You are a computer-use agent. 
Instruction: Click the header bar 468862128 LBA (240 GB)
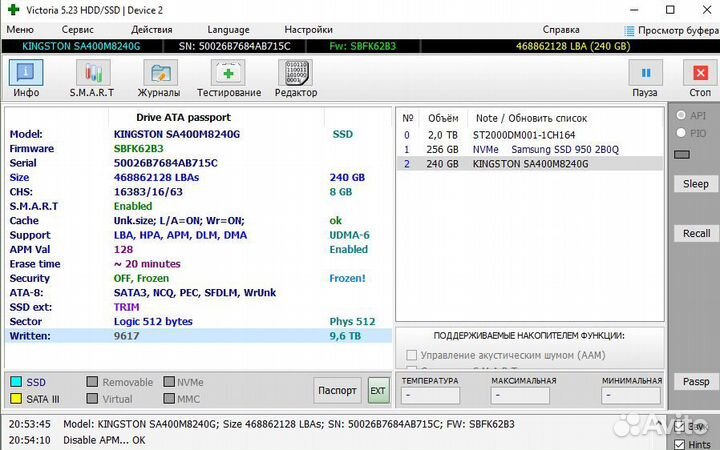point(573,46)
